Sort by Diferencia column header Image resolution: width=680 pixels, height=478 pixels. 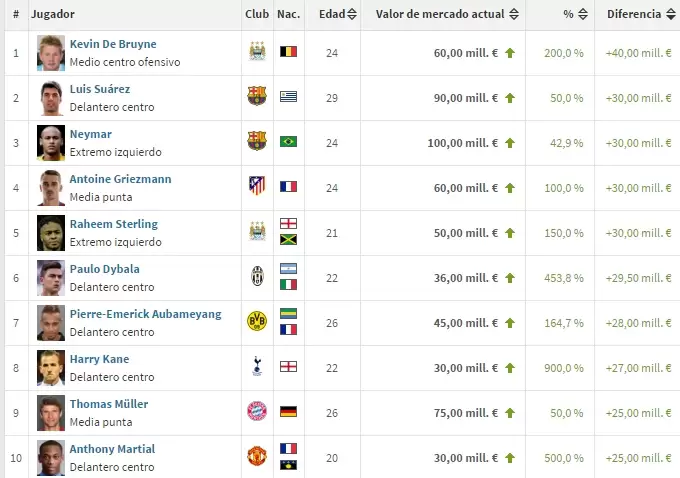pyautogui.click(x=639, y=14)
